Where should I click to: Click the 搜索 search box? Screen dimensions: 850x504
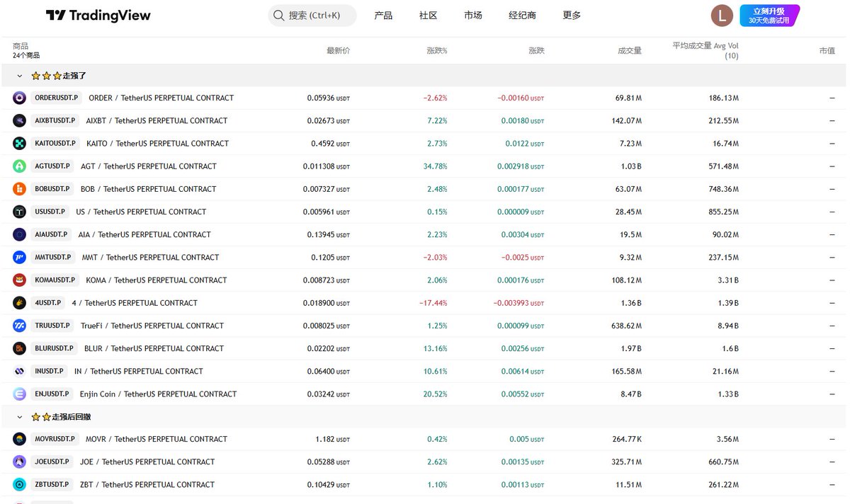[x=312, y=16]
